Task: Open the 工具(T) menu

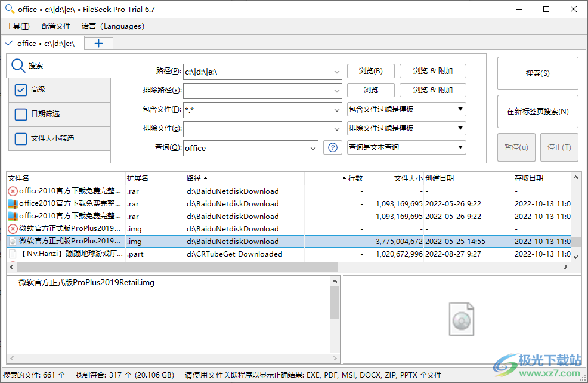Action: click(x=18, y=26)
